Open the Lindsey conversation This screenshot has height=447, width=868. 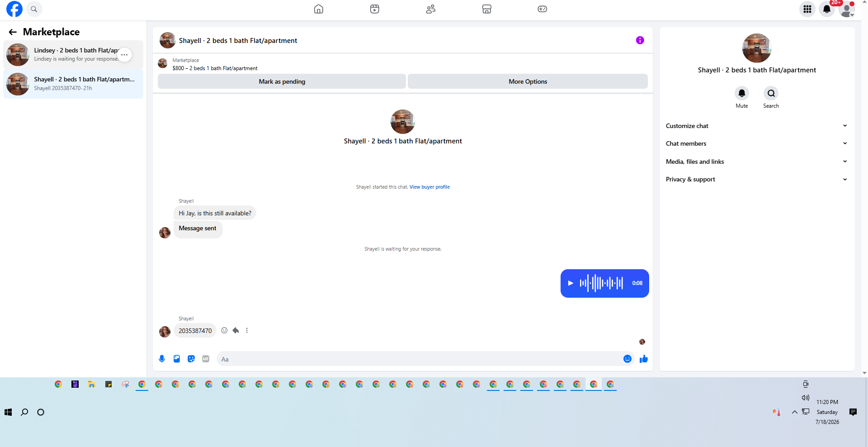(73, 55)
